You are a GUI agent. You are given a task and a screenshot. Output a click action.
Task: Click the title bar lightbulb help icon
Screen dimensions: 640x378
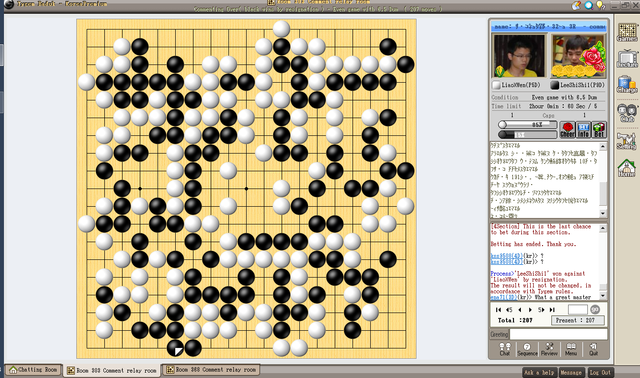point(600,5)
